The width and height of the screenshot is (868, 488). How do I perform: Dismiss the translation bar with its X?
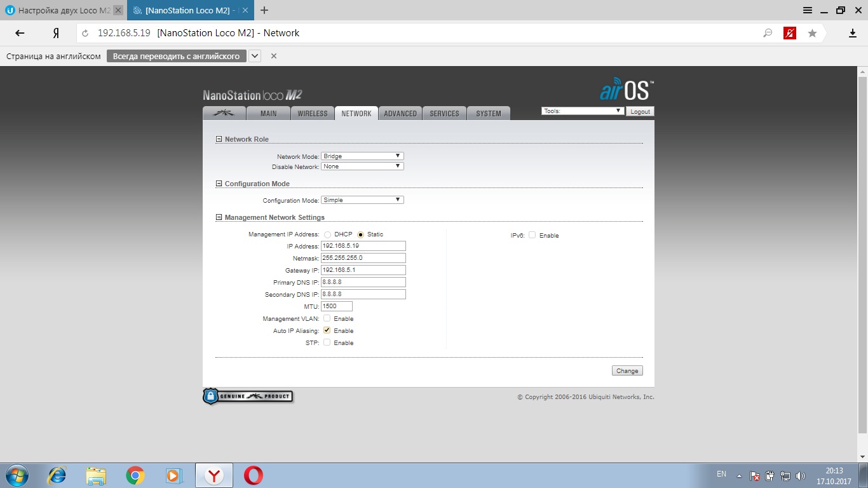[x=274, y=56]
